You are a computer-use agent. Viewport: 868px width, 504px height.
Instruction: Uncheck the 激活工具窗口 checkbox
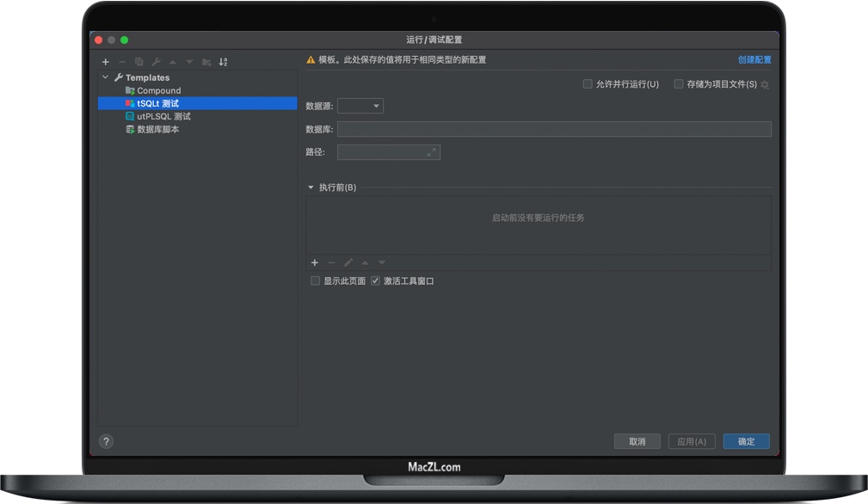point(376,280)
